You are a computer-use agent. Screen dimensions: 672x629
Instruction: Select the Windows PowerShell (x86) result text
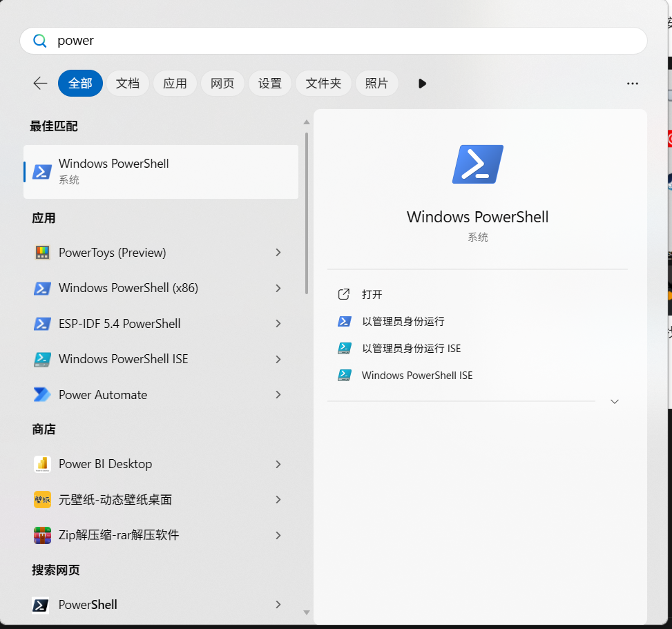pyautogui.click(x=128, y=288)
